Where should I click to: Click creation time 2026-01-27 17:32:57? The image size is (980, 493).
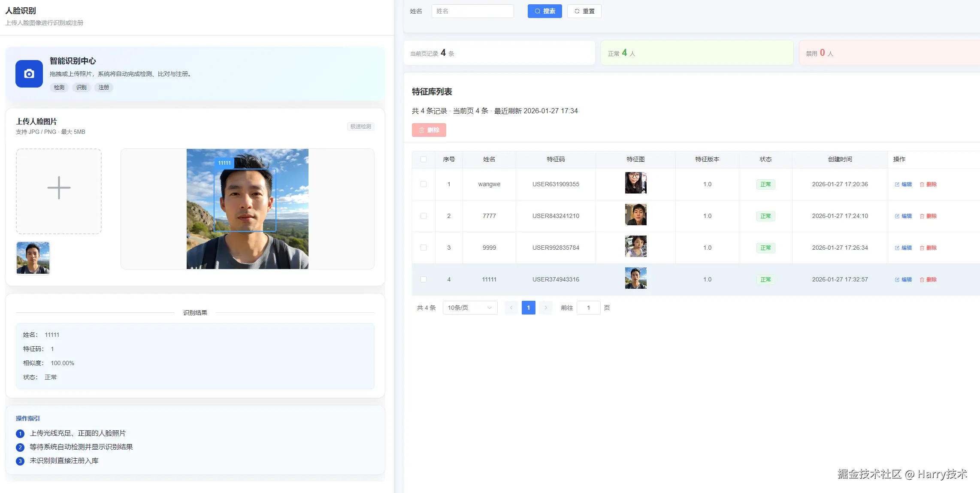[840, 279]
